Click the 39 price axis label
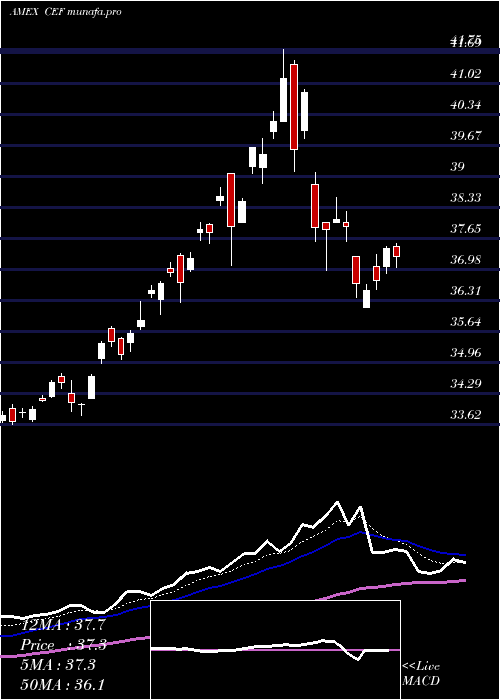This screenshot has width=500, height=700. (458, 167)
